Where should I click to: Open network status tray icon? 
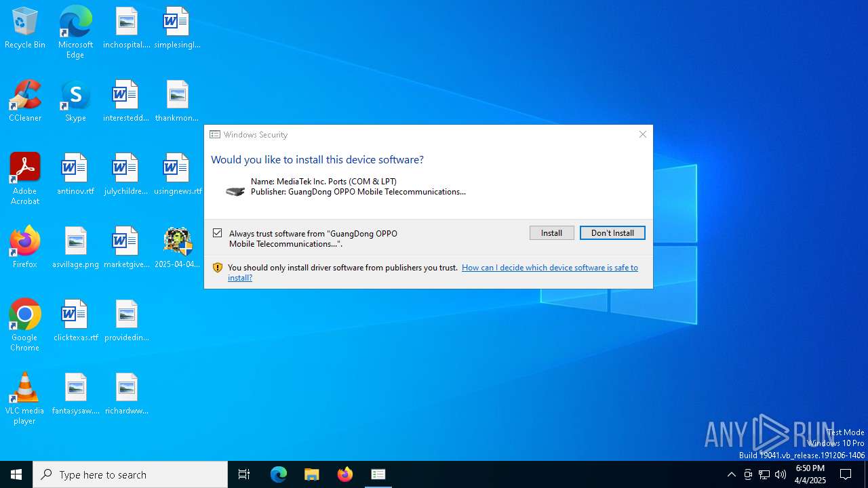pos(764,474)
